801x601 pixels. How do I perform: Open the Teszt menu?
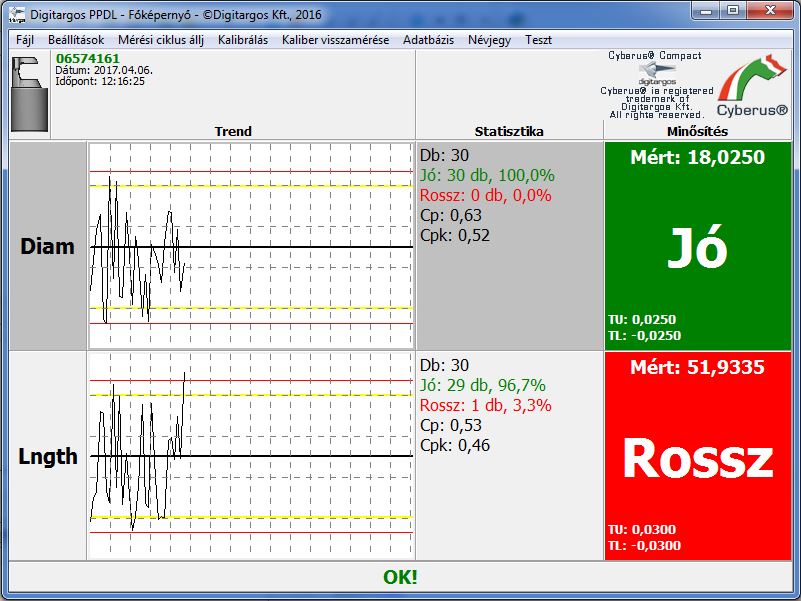[x=538, y=40]
